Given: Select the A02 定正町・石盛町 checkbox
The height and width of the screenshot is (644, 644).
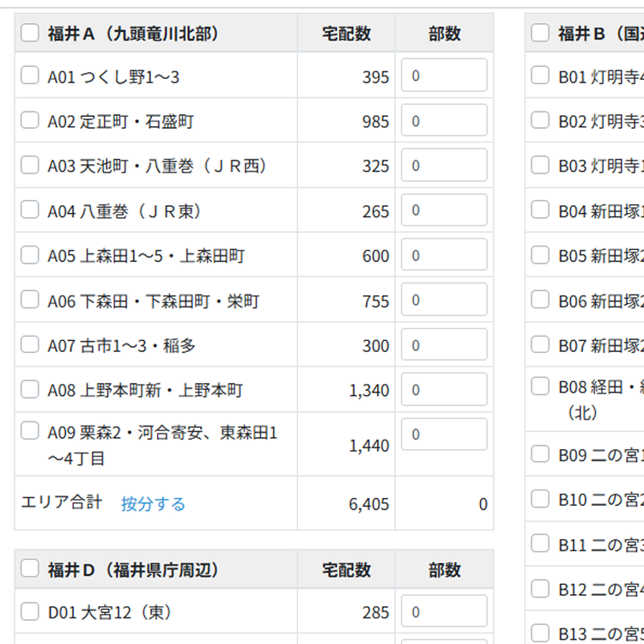Looking at the screenshot, I should click(30, 120).
